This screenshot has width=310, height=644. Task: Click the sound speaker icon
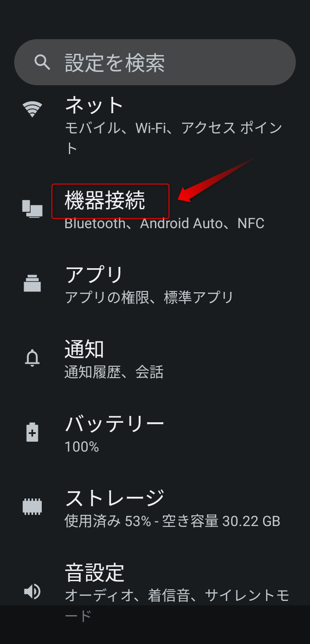pos(32,591)
